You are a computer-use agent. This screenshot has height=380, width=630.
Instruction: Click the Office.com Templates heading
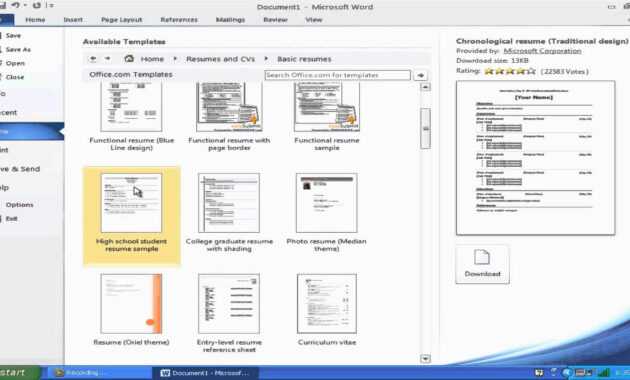click(x=131, y=74)
